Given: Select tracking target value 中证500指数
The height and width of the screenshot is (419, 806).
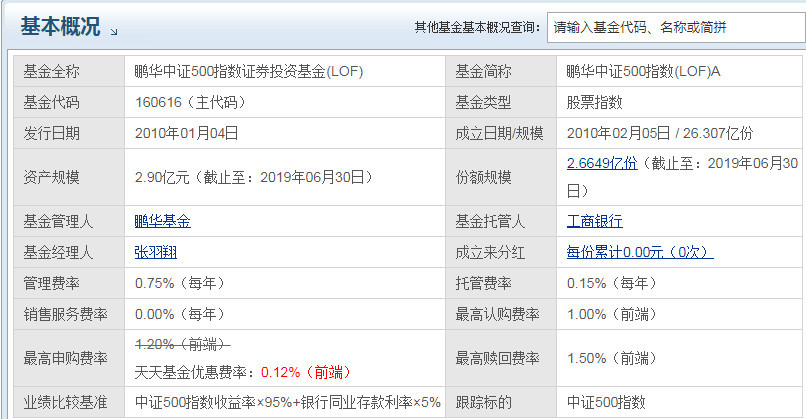Looking at the screenshot, I should 606,402.
